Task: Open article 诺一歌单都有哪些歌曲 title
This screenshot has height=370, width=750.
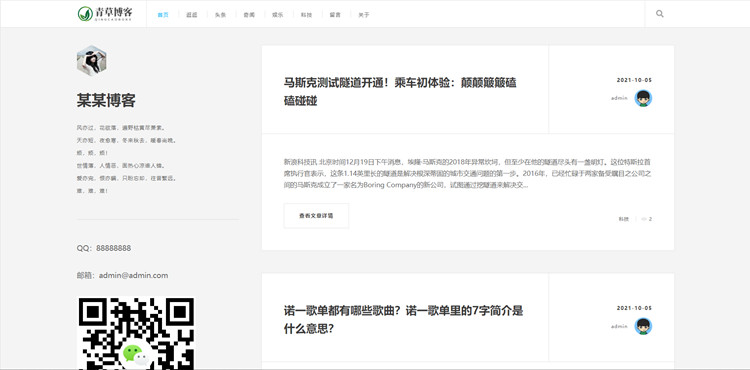Action: [x=403, y=320]
